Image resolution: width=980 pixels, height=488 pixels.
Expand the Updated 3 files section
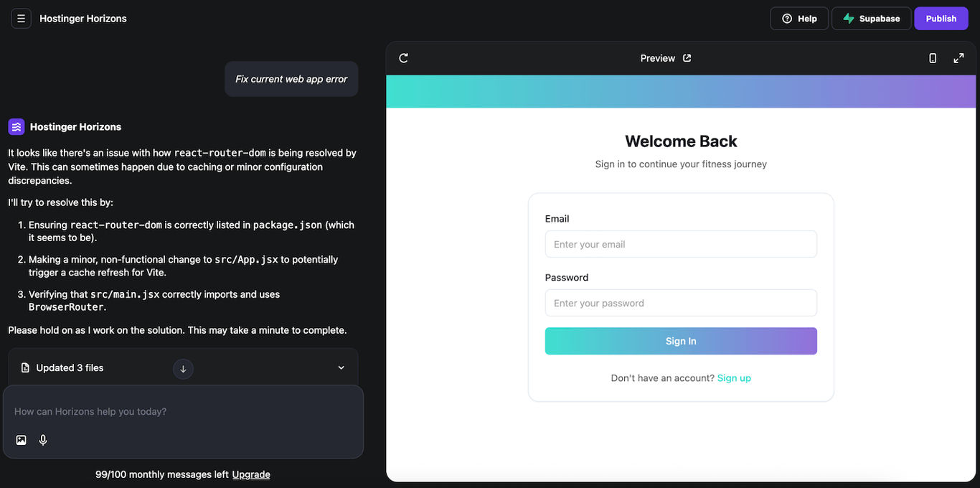[x=341, y=367]
